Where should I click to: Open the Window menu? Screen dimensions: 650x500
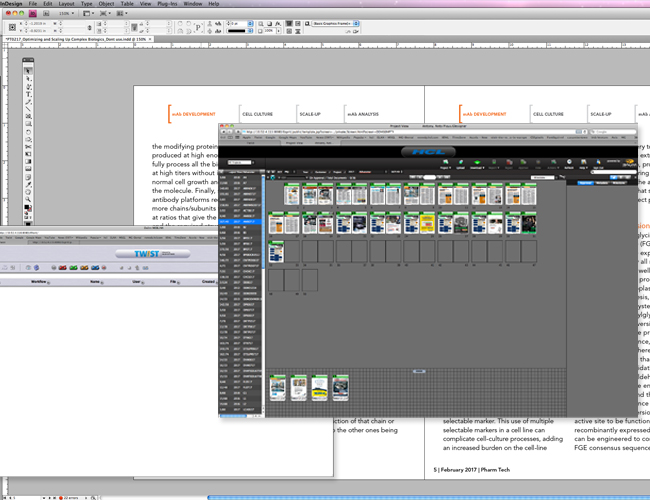(x=193, y=4)
